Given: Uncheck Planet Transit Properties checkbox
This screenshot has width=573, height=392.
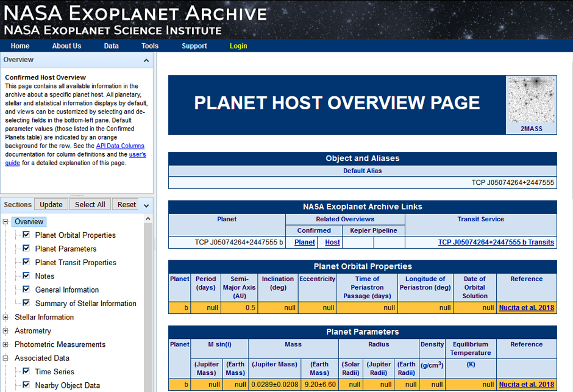Looking at the screenshot, I should point(26,262).
